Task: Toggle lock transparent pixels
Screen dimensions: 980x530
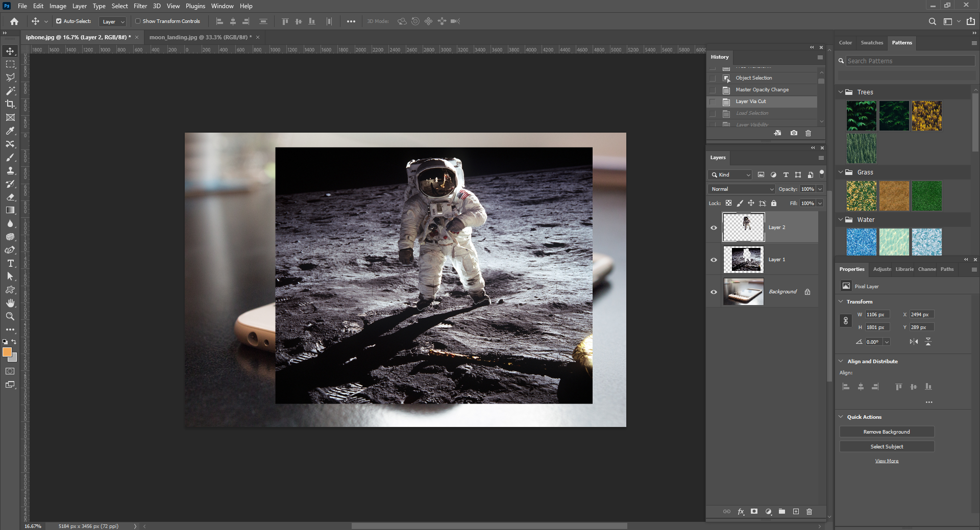Action: coord(728,203)
